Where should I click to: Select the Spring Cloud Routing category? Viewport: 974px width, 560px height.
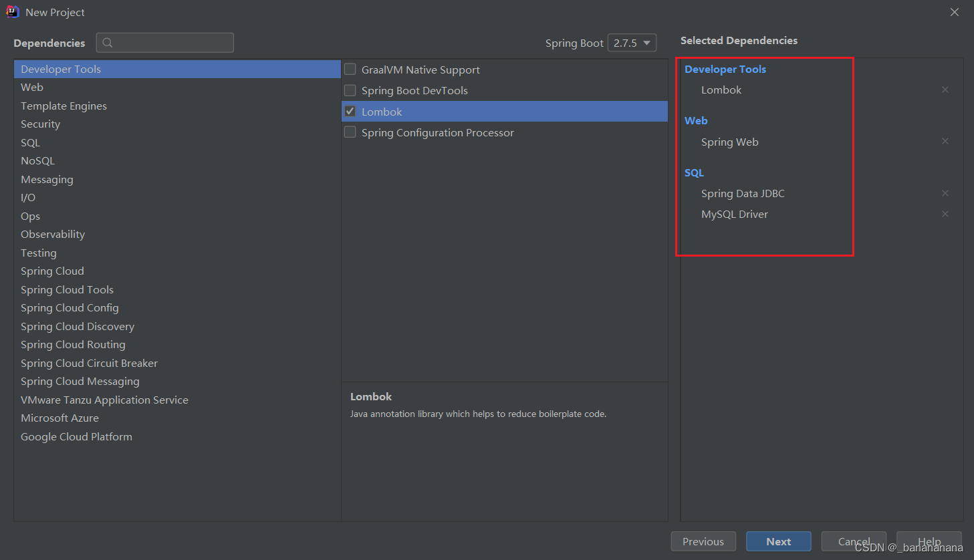(x=177, y=345)
